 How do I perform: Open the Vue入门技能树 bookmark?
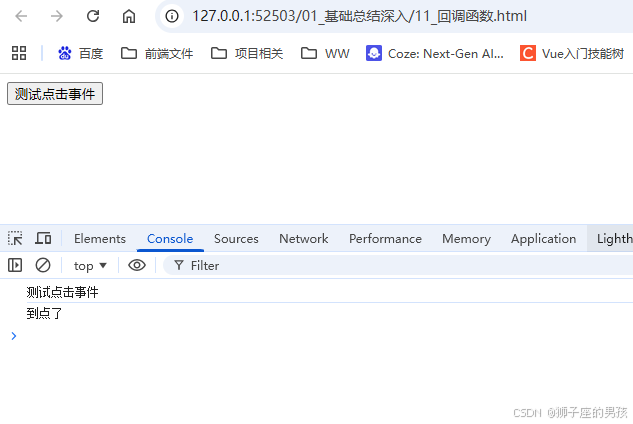pos(572,53)
